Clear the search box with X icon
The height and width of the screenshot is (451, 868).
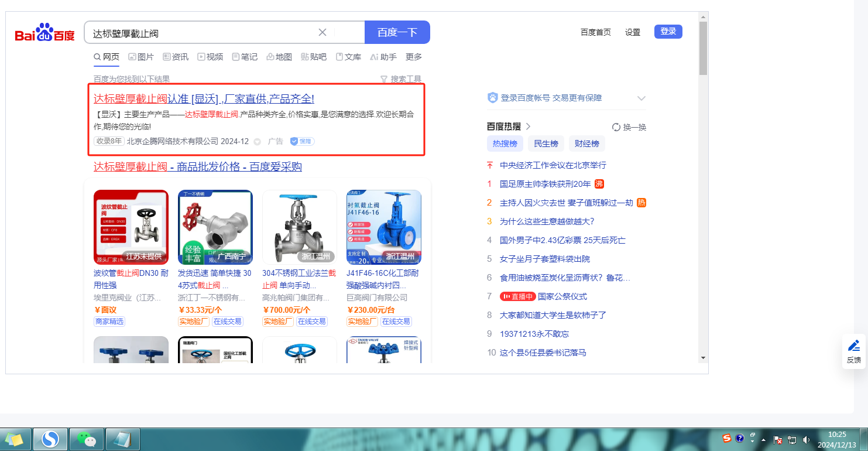click(323, 32)
